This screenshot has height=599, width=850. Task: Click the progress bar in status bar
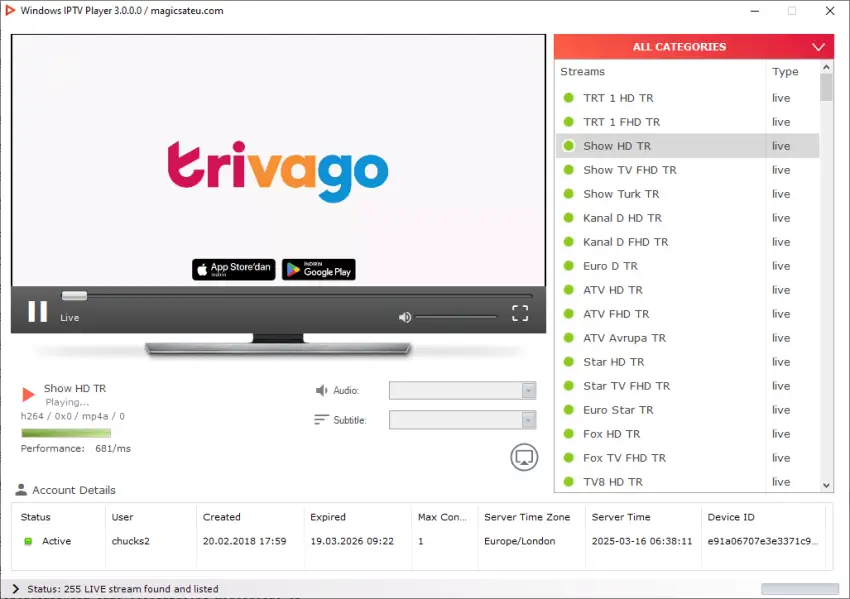point(800,589)
